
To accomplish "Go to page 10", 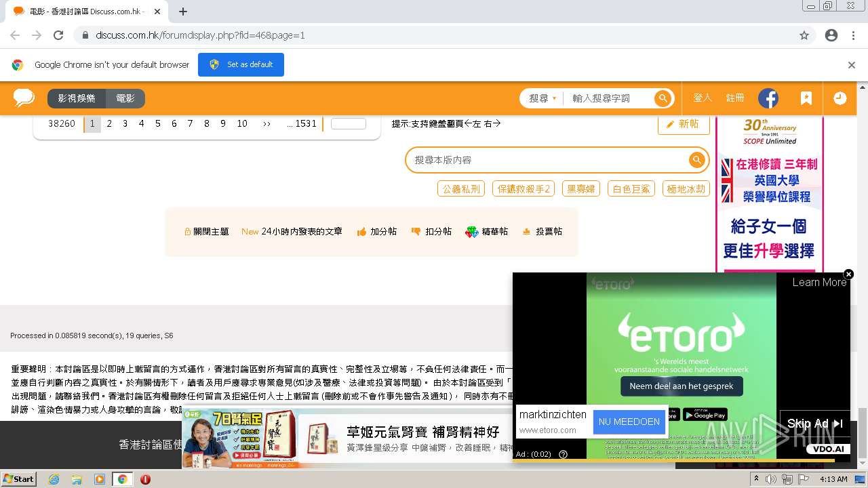I will 242,123.
